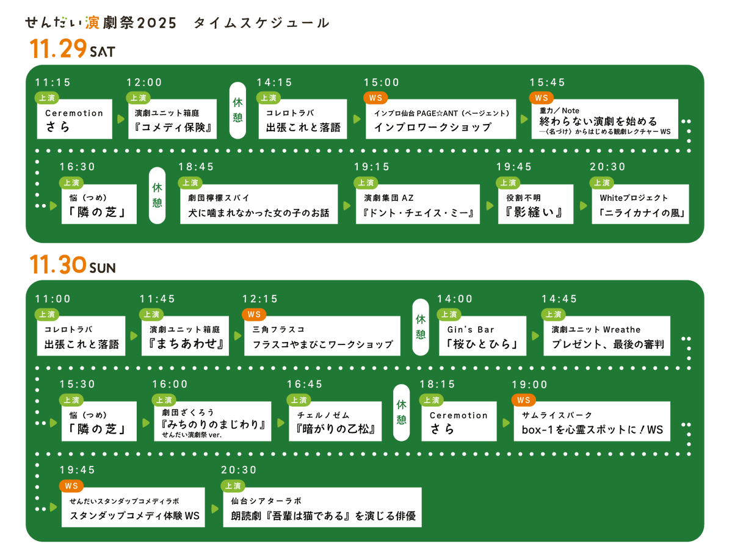Viewport: 732px width, 560px height.
Task: Open the box-1を心霊スポットに！WS card
Action: [x=592, y=421]
